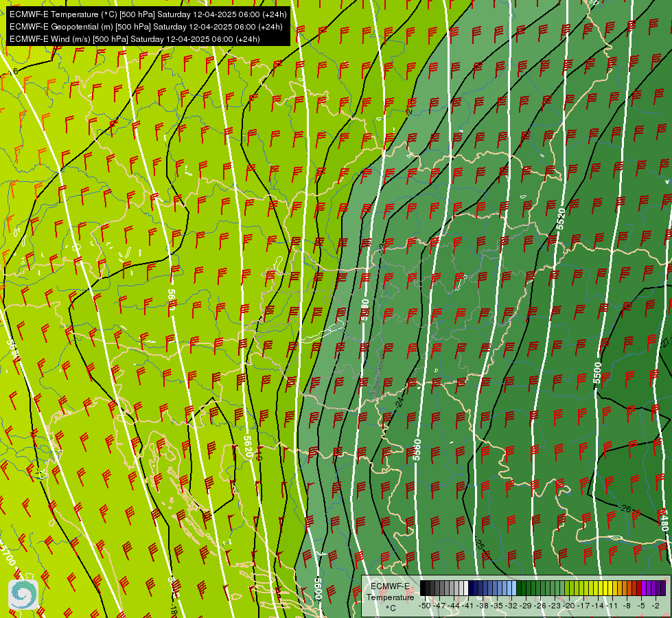Click the -44 legend tick label
The image size is (672, 618).
click(454, 606)
